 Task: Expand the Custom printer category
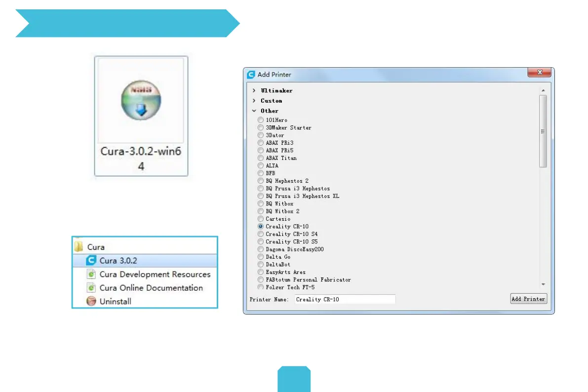[254, 101]
